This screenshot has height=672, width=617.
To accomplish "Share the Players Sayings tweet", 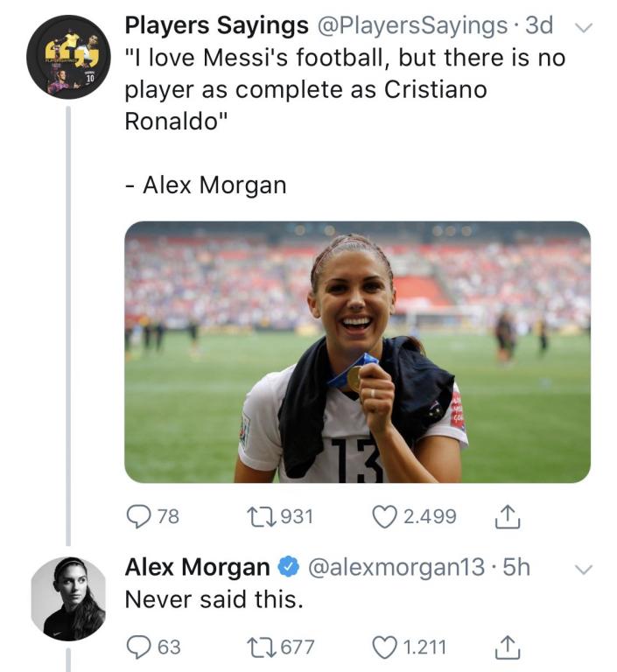I will coord(508,517).
